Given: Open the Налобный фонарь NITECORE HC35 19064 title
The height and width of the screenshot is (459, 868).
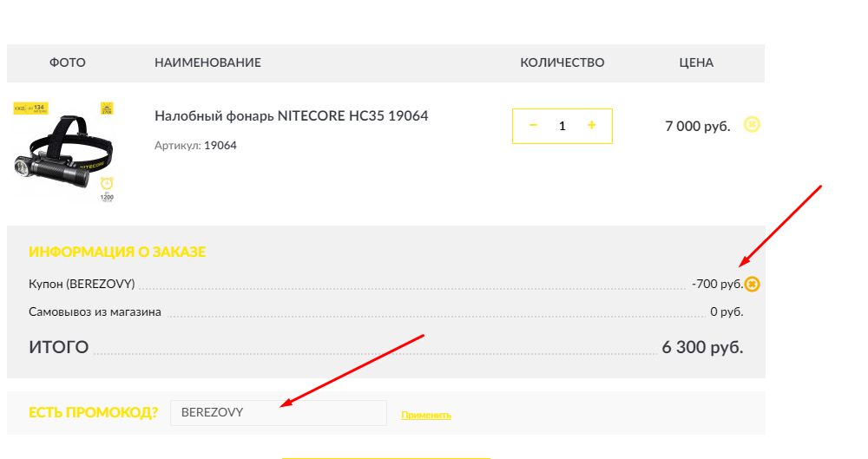Looking at the screenshot, I should (291, 115).
